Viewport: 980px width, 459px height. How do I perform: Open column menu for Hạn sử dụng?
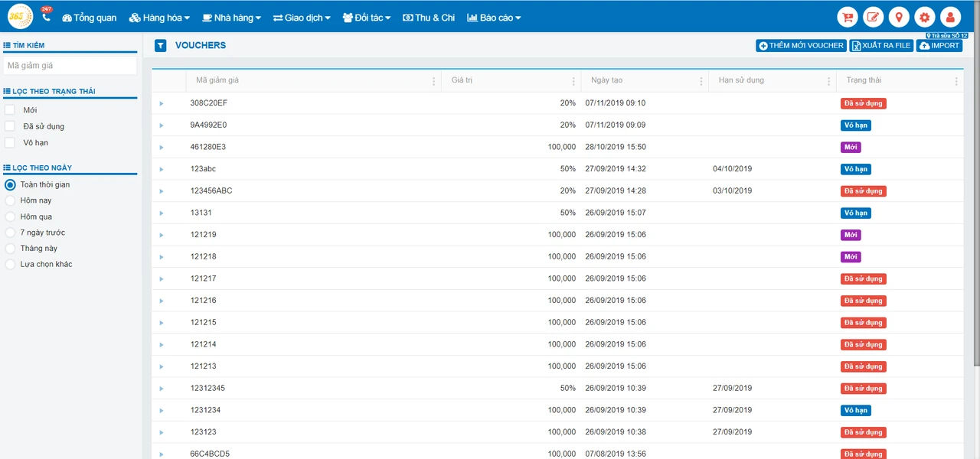coord(829,81)
